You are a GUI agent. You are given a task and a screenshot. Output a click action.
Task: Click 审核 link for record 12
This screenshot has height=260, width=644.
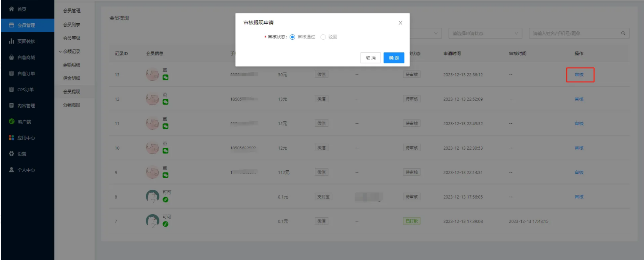[x=579, y=99]
